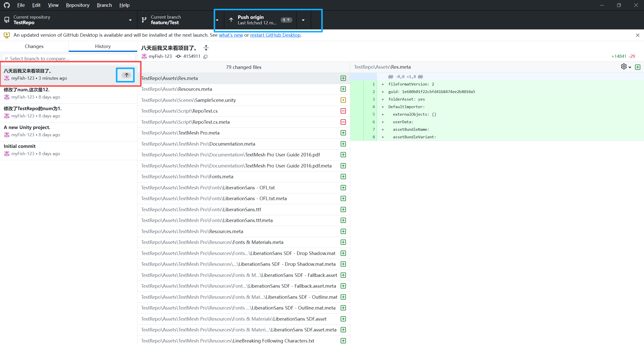Click the added icon for TextMesh Pro.meta
This screenshot has width=644, height=344.
(343, 133)
